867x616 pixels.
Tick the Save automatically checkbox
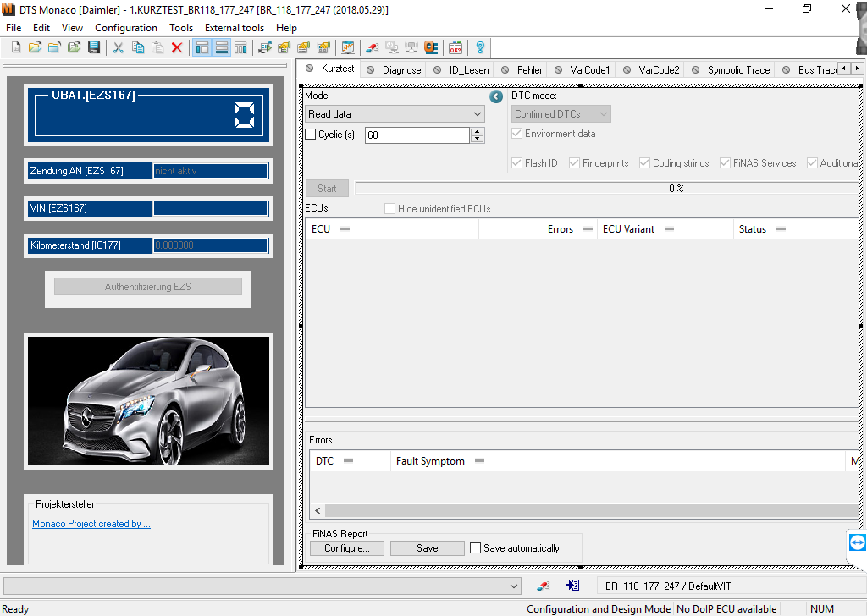(x=475, y=548)
